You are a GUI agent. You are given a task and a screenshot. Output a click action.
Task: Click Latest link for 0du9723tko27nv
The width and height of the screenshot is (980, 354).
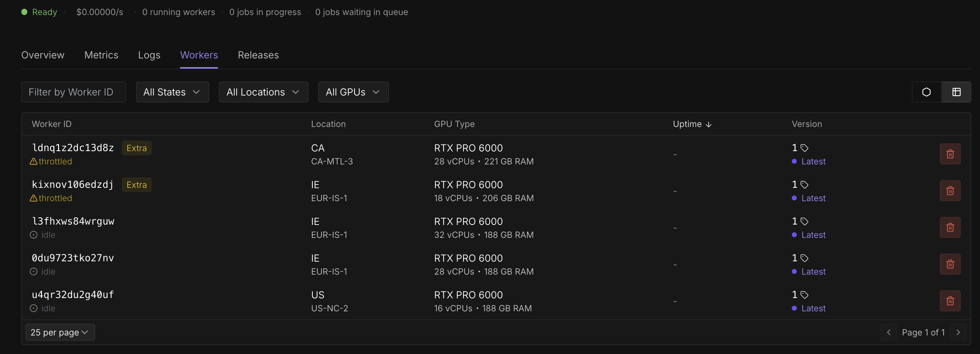point(814,271)
